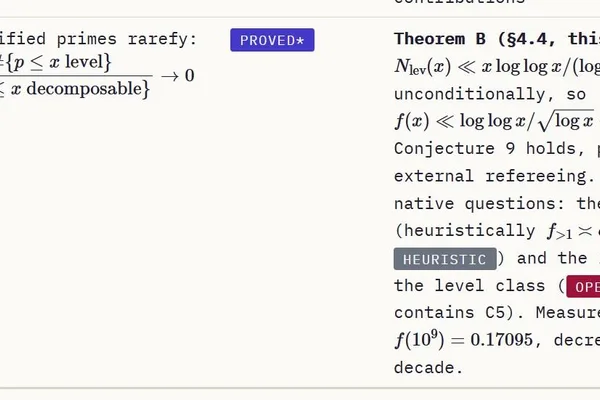Click the f(x) ≪ log log x formula
The image size is (600, 400).
pyautogui.click(x=494, y=122)
